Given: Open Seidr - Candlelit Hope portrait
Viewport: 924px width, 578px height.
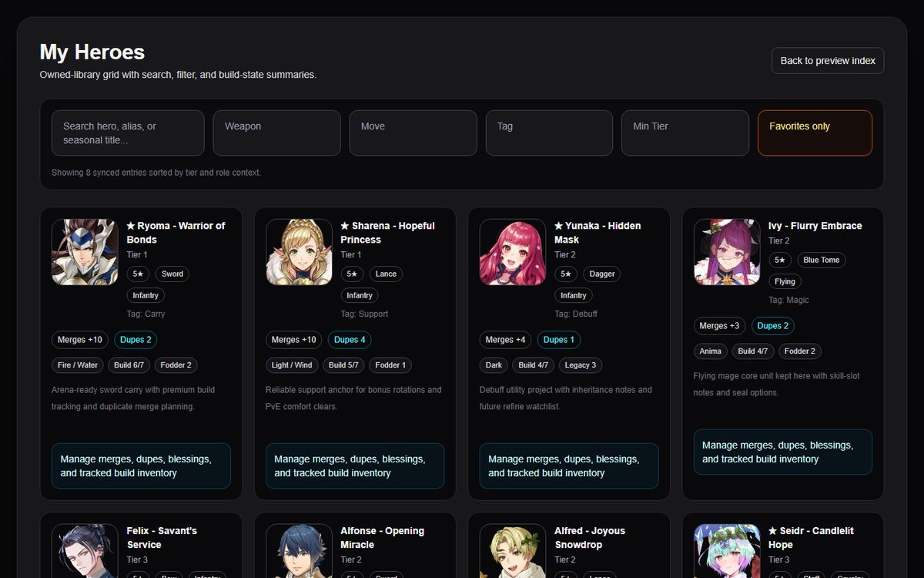Looking at the screenshot, I should pyautogui.click(x=727, y=551).
